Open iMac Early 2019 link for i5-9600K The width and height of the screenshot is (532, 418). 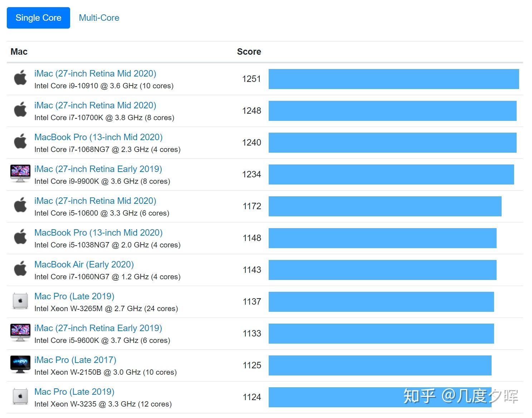click(x=98, y=328)
